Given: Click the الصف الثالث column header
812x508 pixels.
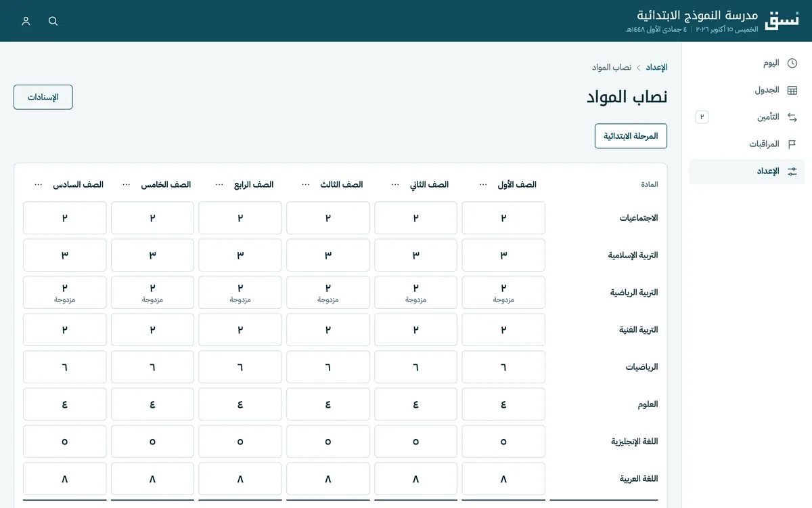Looking at the screenshot, I should (x=342, y=184).
